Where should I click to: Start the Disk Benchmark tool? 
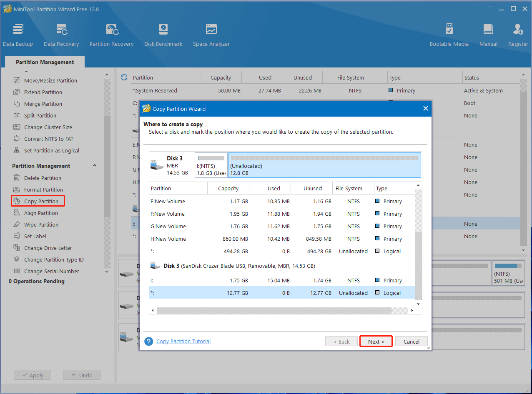pyautogui.click(x=163, y=35)
